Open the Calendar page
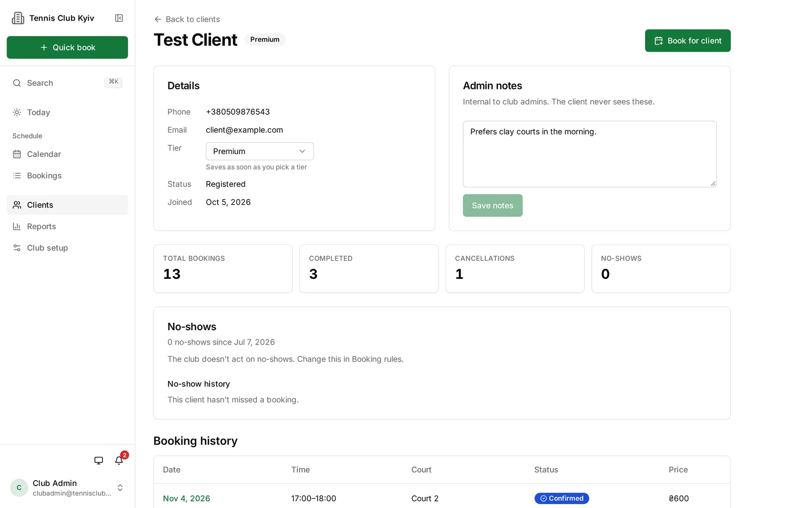Viewport: 812px width, 508px height. tap(67, 154)
